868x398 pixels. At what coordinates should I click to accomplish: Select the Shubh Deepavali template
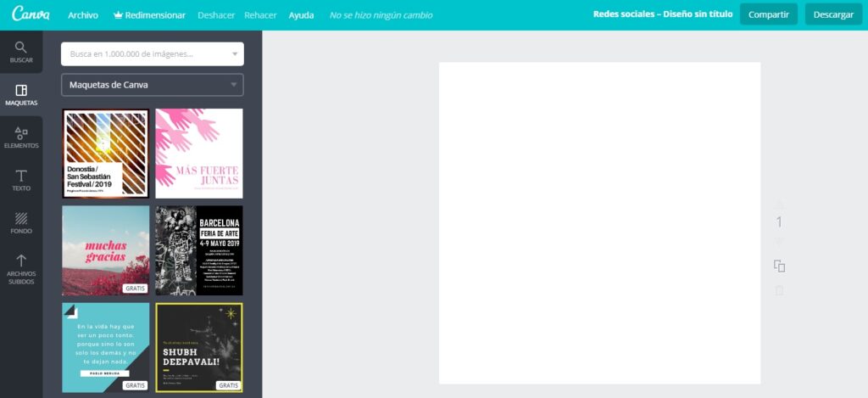199,348
